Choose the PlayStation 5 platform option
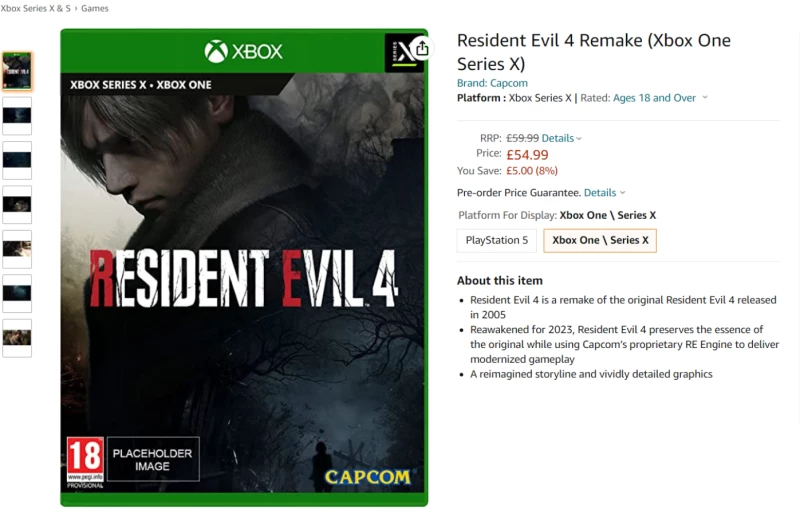Viewport: 800px width, 513px height. coord(497,241)
